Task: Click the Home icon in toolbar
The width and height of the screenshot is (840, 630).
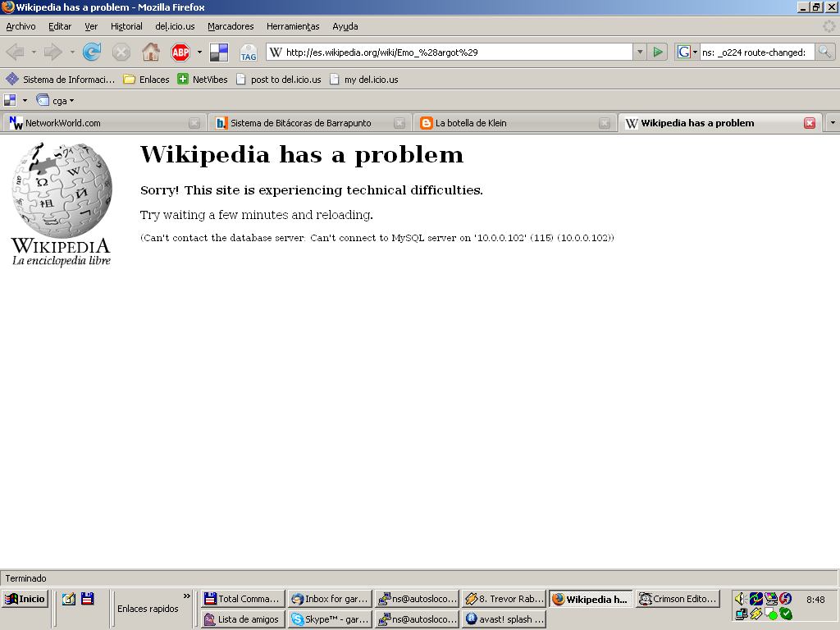Action: pyautogui.click(x=151, y=52)
